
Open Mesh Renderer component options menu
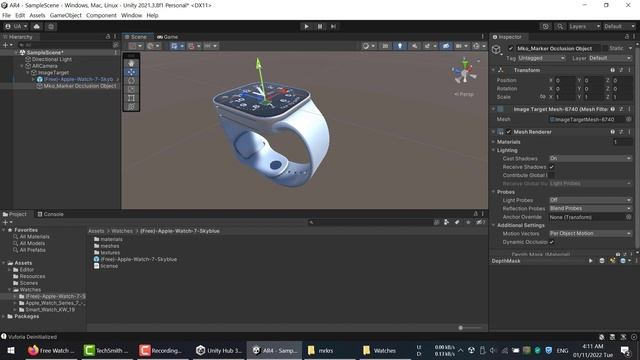pyautogui.click(x=629, y=132)
